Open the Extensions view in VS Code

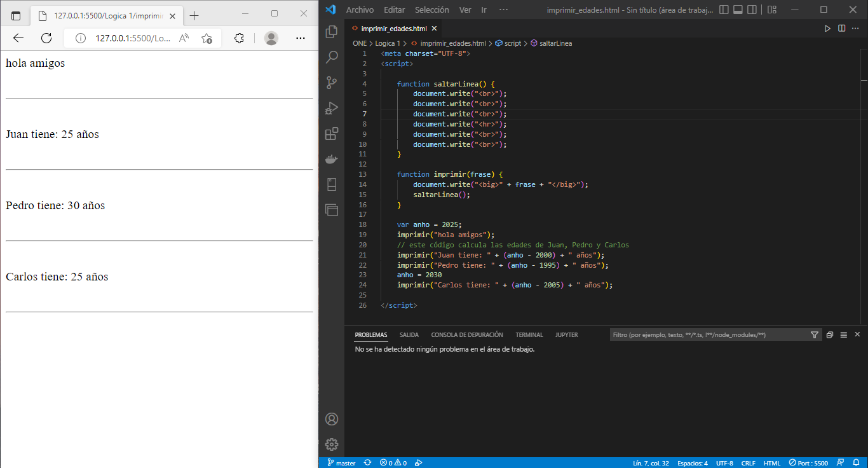click(x=331, y=134)
